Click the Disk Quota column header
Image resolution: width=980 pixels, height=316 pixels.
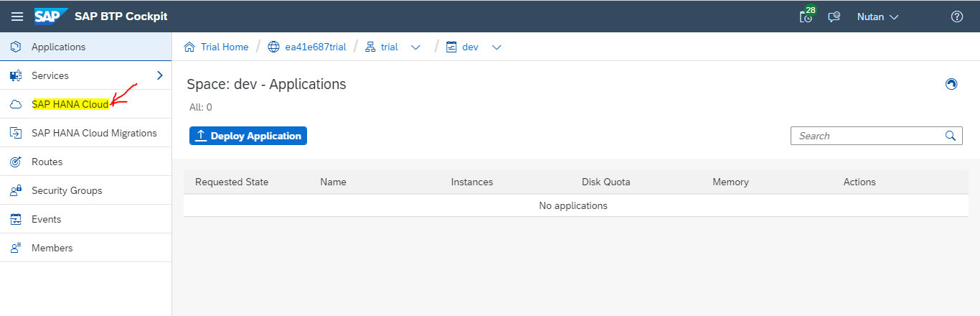click(x=606, y=182)
